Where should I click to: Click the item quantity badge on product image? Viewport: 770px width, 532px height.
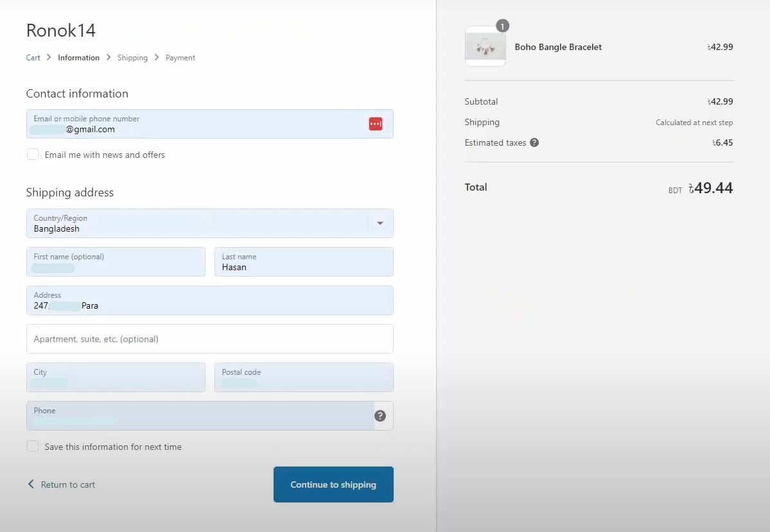tap(503, 26)
